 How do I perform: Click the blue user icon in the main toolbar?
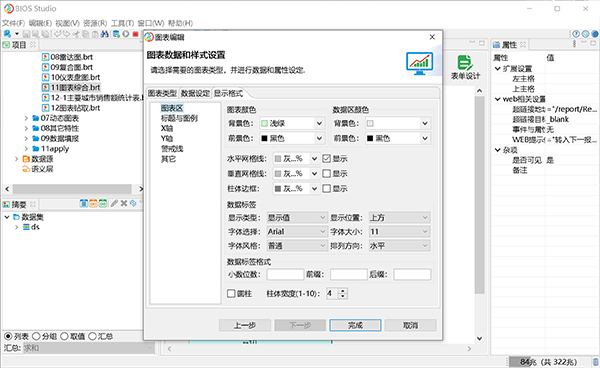(7, 34)
